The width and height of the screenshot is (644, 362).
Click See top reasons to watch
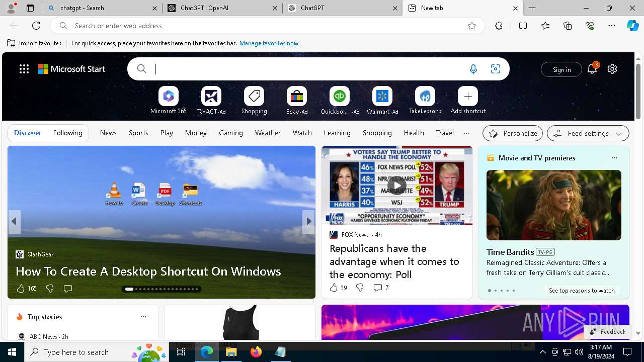(x=582, y=291)
